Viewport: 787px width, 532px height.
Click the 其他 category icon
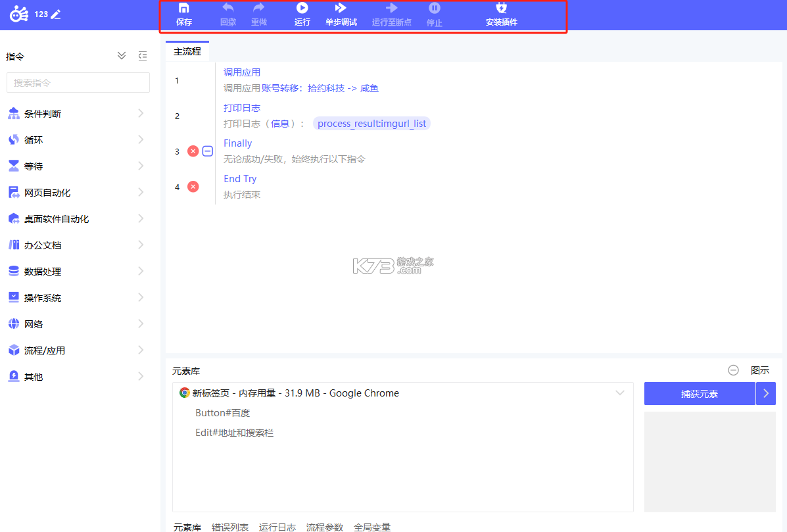(x=14, y=376)
